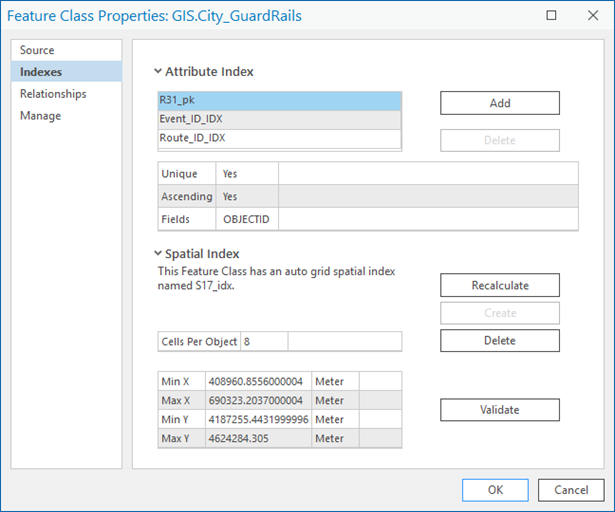The height and width of the screenshot is (512, 615).
Task: Select Event_ID_IDX in index list
Action: click(x=280, y=119)
